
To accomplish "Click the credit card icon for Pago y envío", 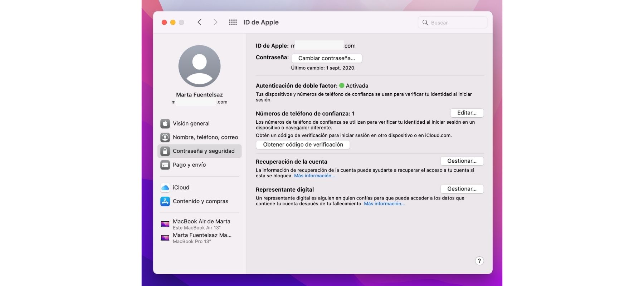I will tap(165, 165).
